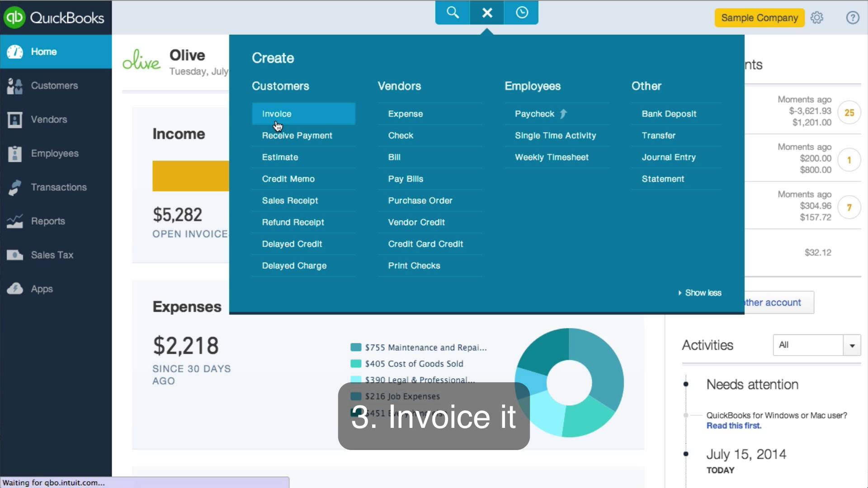Screen dimensions: 868x488
Task: Choose Credit Card Credit option
Action: click(430, 244)
